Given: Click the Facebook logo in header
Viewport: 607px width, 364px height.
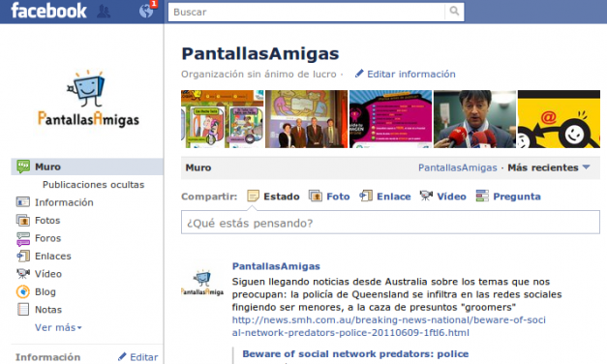Looking at the screenshot, I should pyautogui.click(x=48, y=11).
